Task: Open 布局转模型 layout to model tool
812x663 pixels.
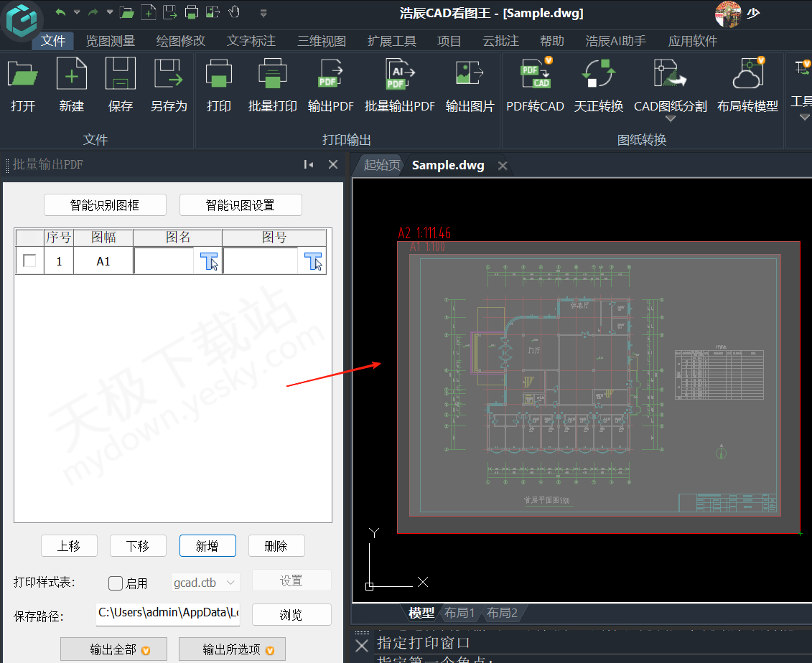Action: coord(748,73)
